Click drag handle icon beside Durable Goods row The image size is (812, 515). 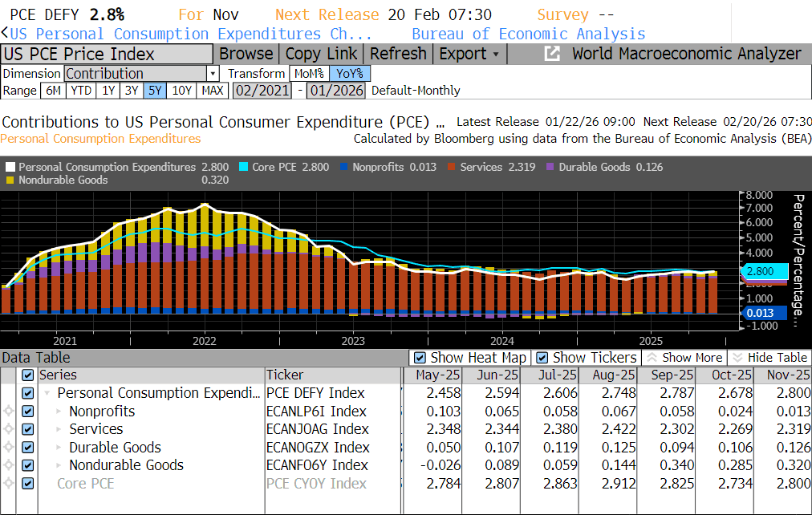click(x=9, y=448)
